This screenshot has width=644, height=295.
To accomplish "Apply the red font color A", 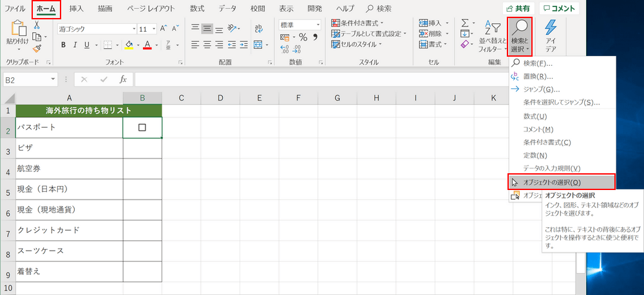I will point(147,45).
